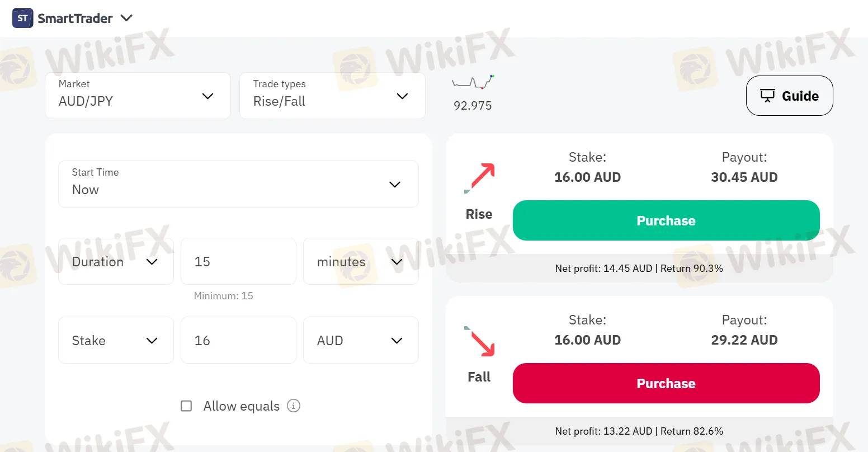Open the Duration type dropdown
868x452 pixels.
(x=116, y=261)
